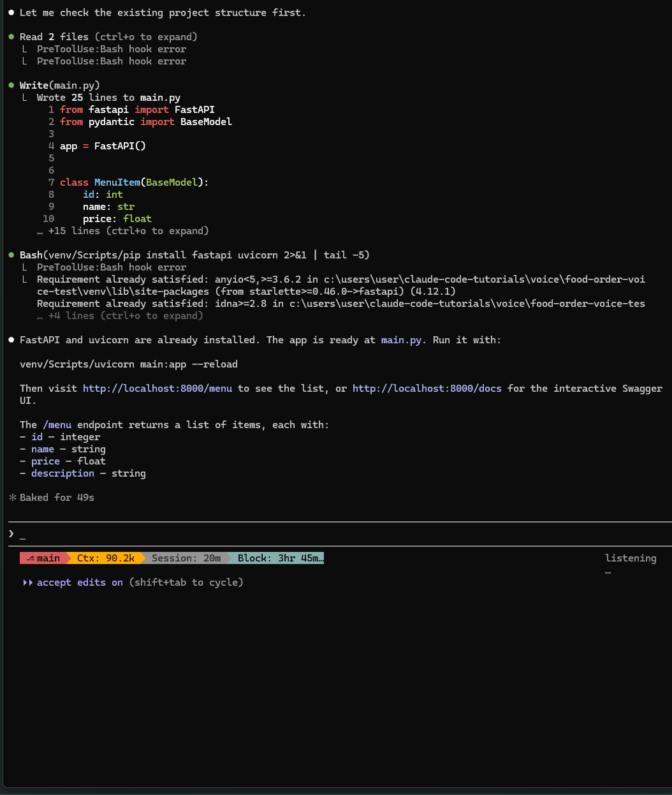Click the asterisk icon before Baked for 49s

pos(12,498)
